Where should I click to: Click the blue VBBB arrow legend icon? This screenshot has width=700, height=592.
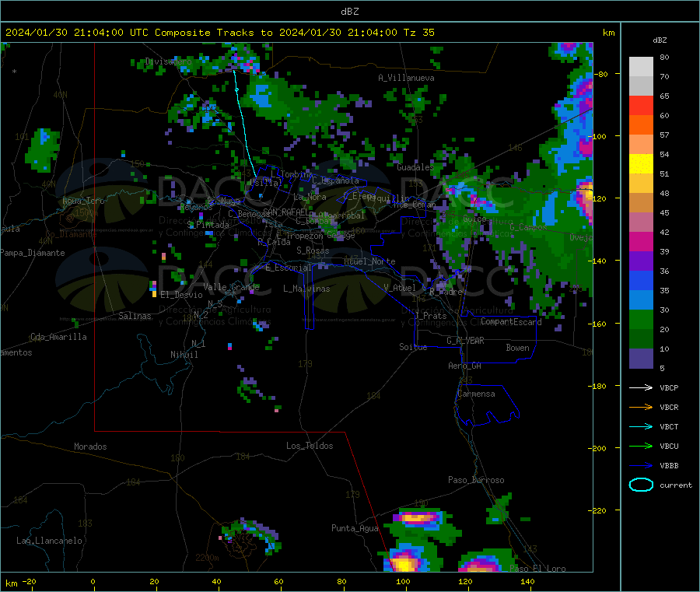(641, 466)
